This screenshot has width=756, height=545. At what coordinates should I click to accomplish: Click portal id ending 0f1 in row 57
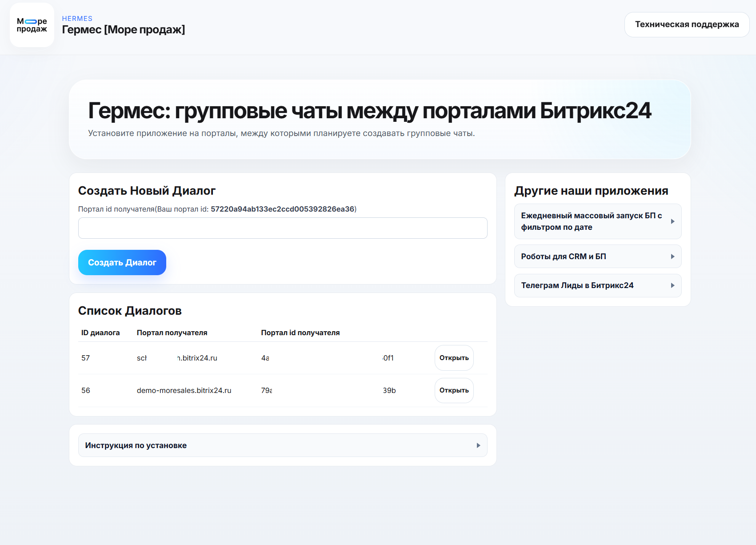(x=328, y=358)
